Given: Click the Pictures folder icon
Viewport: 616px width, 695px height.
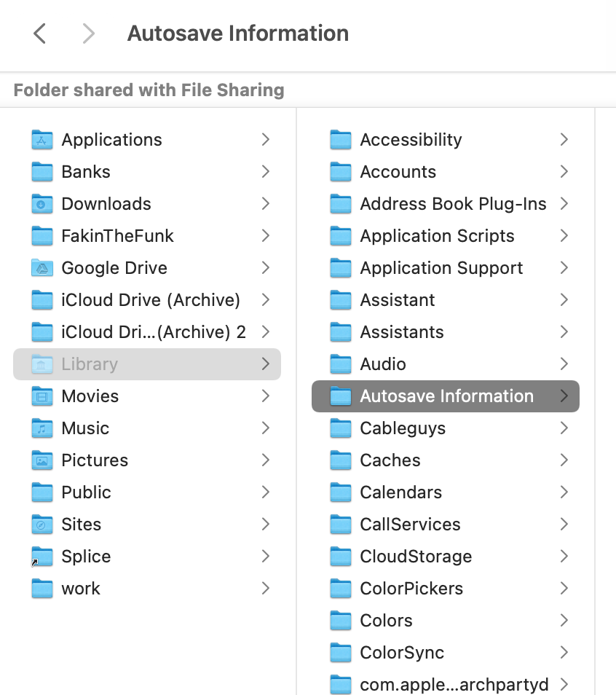Looking at the screenshot, I should point(42,460).
